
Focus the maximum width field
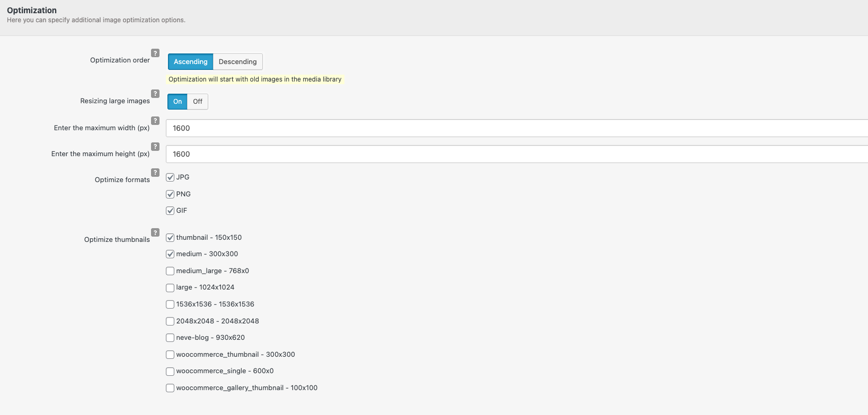pos(517,128)
